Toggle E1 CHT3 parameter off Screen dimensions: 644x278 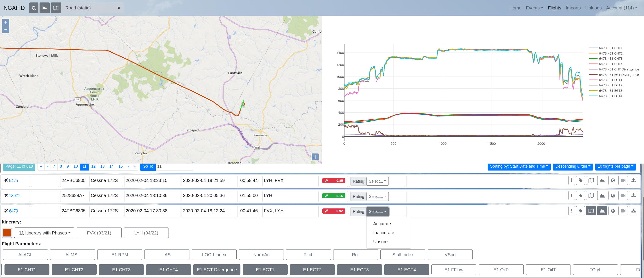121,270
